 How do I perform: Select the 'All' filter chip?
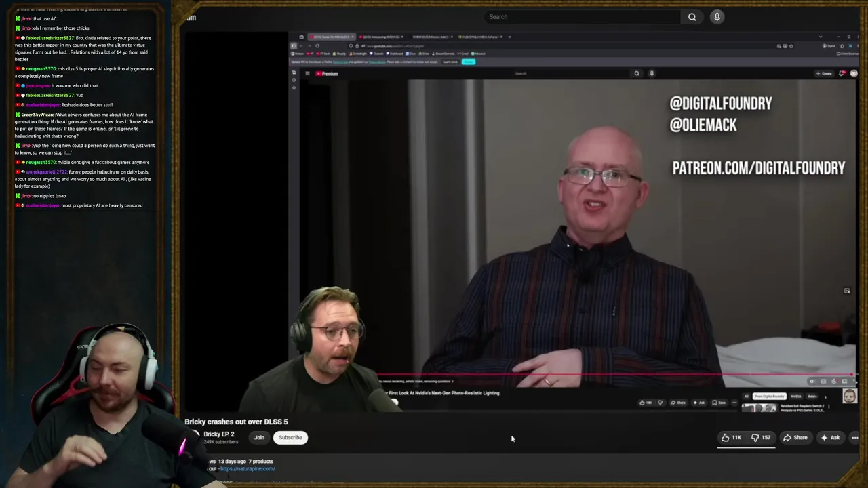(x=747, y=396)
